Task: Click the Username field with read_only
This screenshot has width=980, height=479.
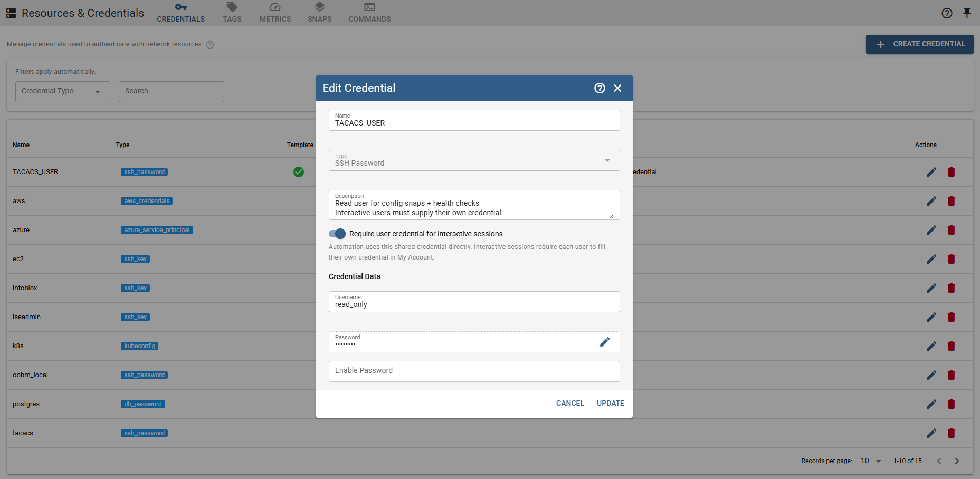Action: (474, 302)
